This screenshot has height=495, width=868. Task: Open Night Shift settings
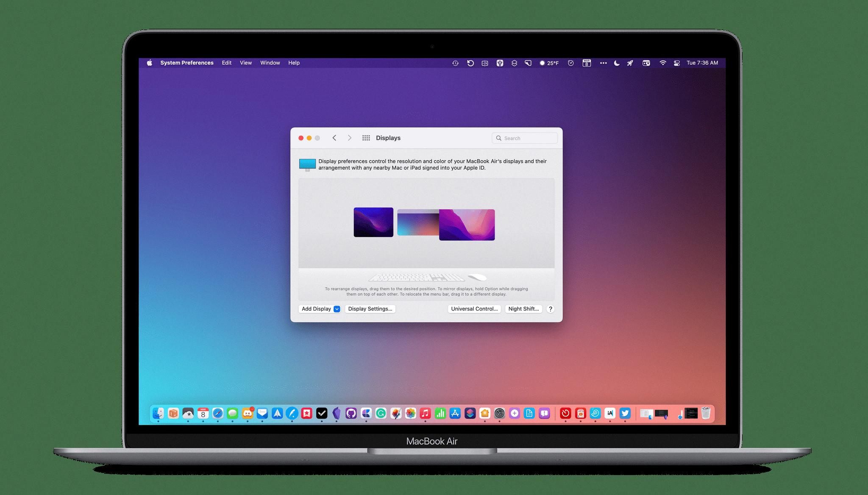(523, 309)
